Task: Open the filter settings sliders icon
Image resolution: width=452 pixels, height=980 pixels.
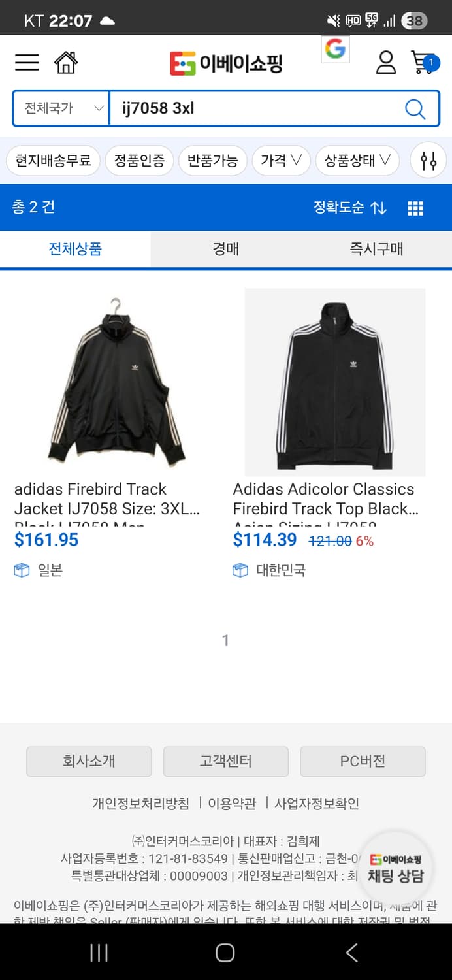Action: 428,160
